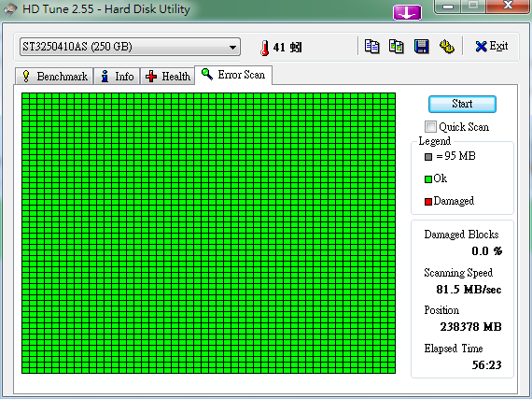Screen dimensions: 532x399
Task: Minimize the HD Tune window
Action: [x=448, y=7]
